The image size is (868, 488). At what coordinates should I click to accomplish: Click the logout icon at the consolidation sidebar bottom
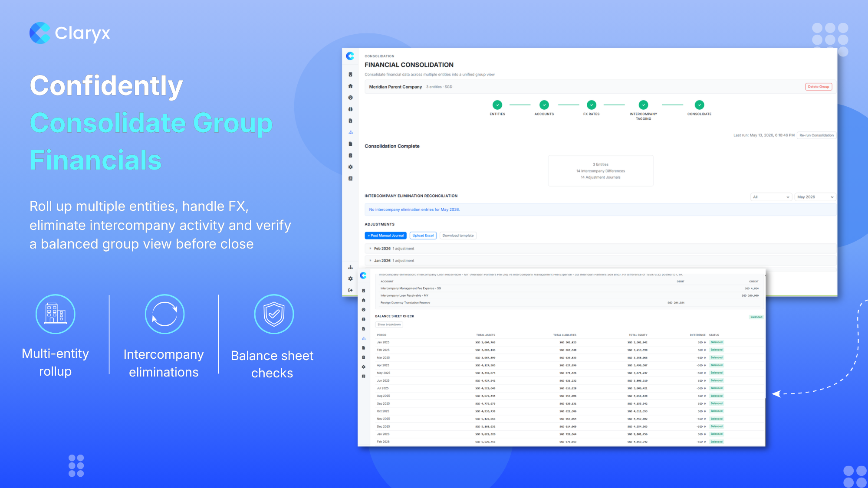tap(350, 290)
